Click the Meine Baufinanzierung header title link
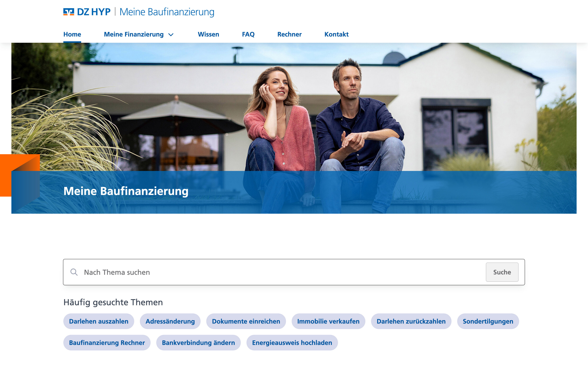This screenshot has width=588, height=385. pos(167,12)
